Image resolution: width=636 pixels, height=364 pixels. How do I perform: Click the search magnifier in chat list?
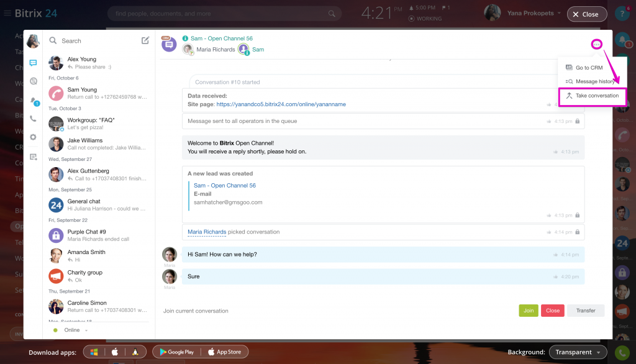point(53,40)
